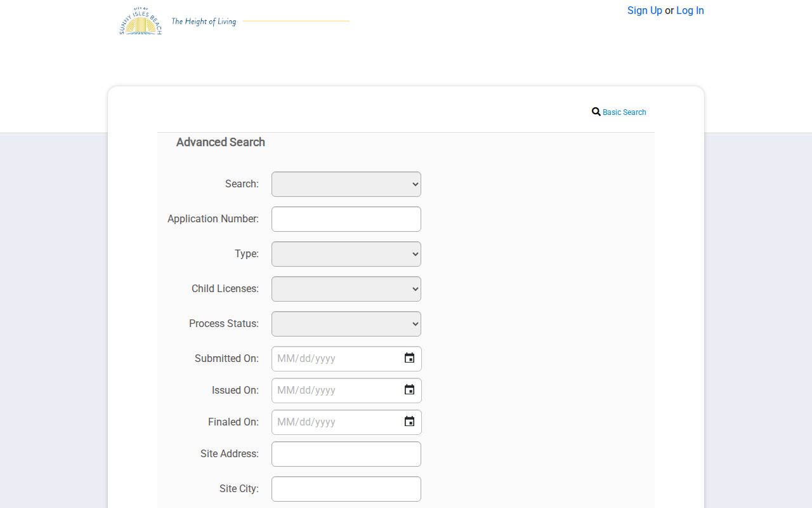Click the Site Address label

pyautogui.click(x=230, y=453)
